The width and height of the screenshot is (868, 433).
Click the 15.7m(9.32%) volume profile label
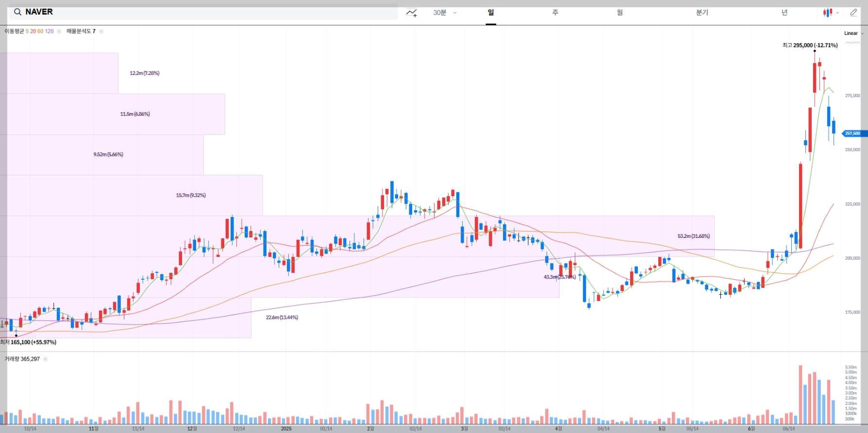(x=191, y=195)
